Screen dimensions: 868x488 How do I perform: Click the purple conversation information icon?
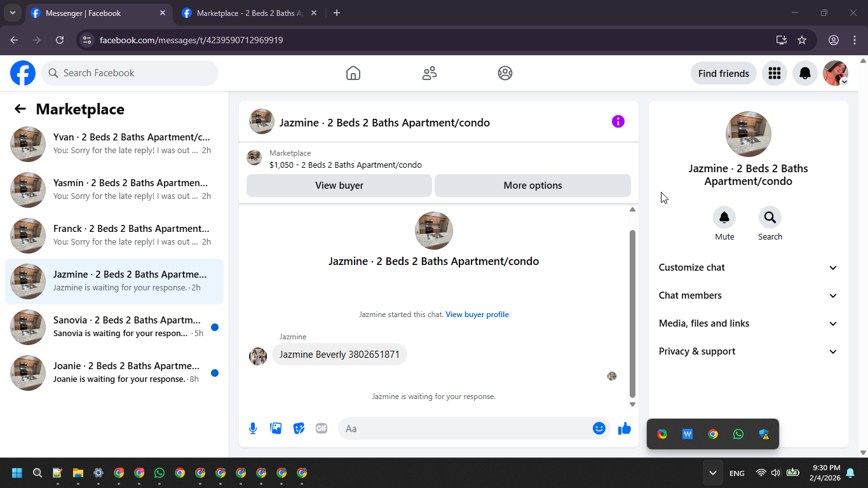click(618, 121)
